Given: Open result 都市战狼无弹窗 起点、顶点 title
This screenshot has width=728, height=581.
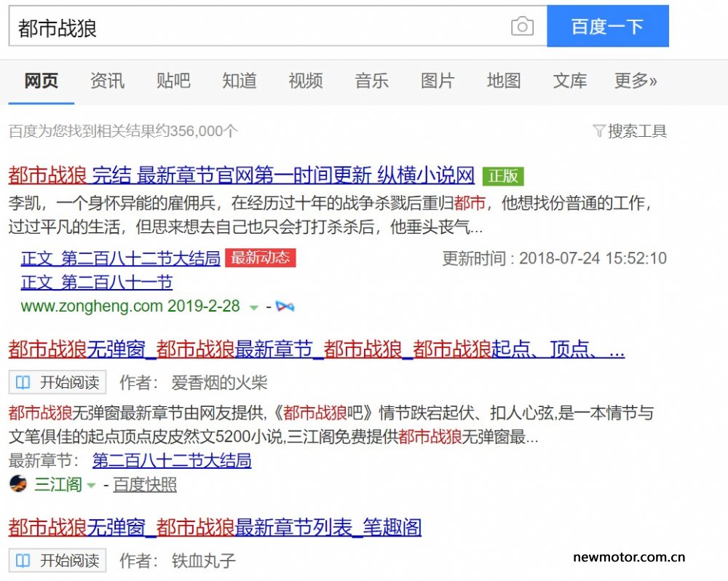Looking at the screenshot, I should point(316,349).
